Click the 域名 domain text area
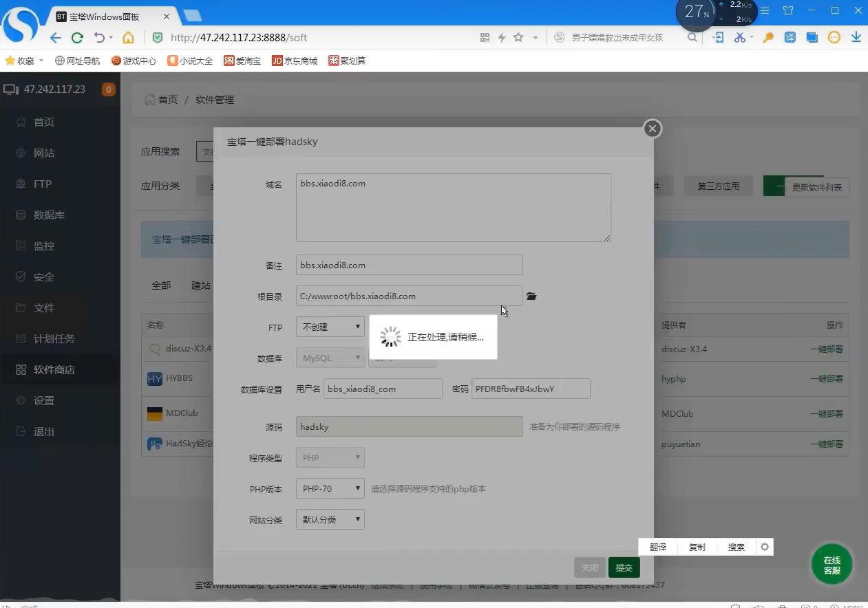 click(453, 208)
